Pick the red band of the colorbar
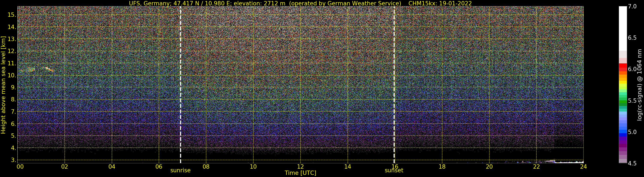The image size is (644, 177). [623, 67]
